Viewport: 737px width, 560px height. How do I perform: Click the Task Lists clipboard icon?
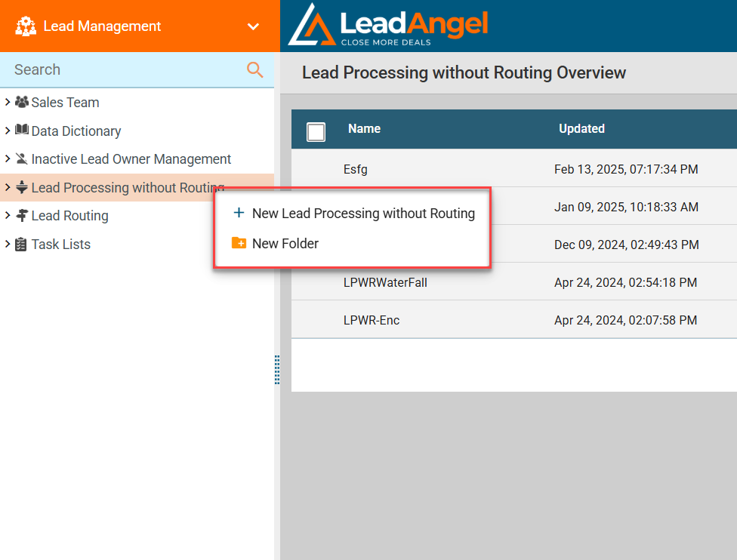[21, 245]
